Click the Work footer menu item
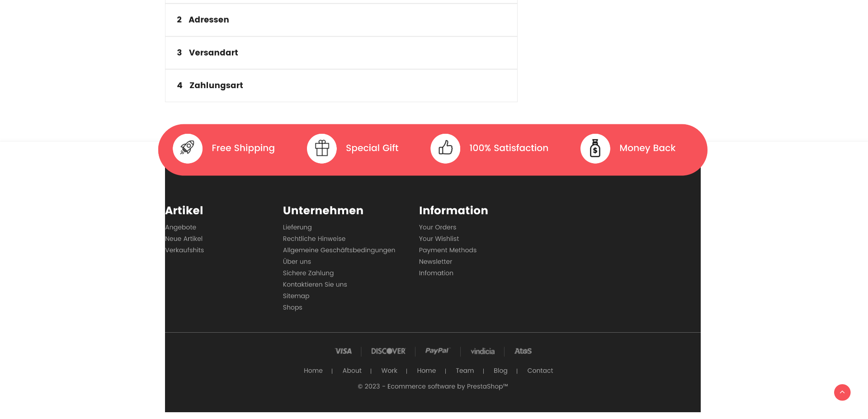Screen dimensions: 868x419 point(389,371)
